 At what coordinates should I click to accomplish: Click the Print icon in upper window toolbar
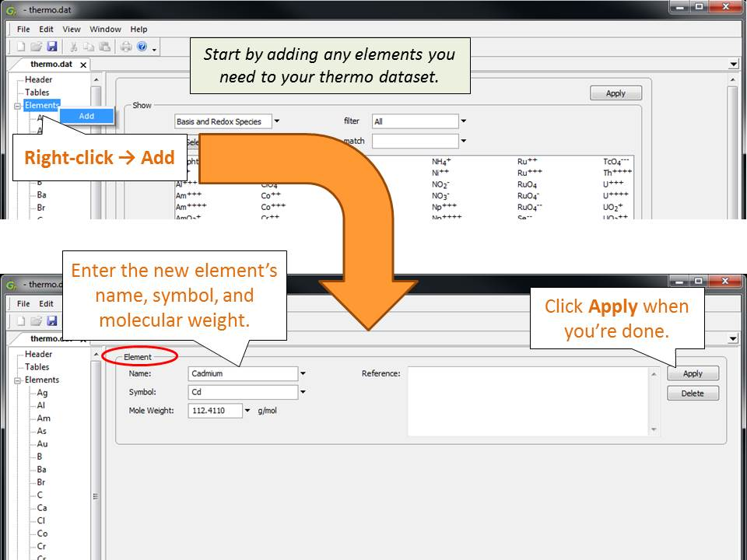click(x=126, y=46)
